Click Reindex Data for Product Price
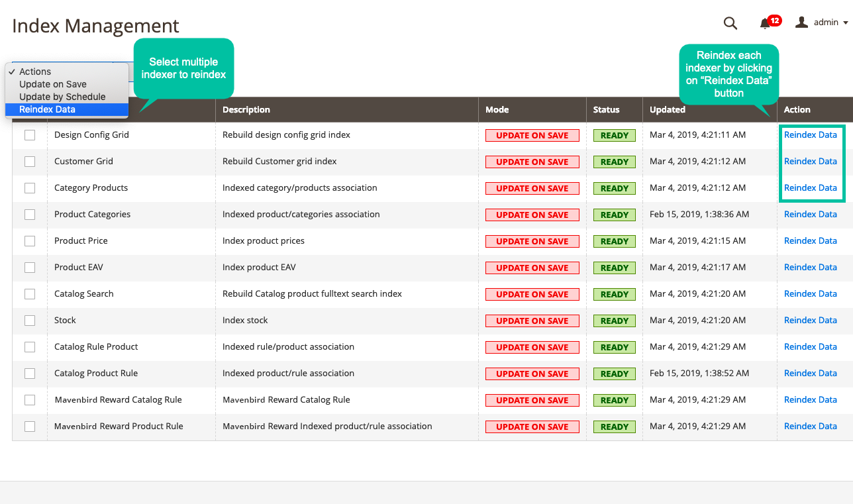This screenshot has height=504, width=853. click(x=811, y=240)
